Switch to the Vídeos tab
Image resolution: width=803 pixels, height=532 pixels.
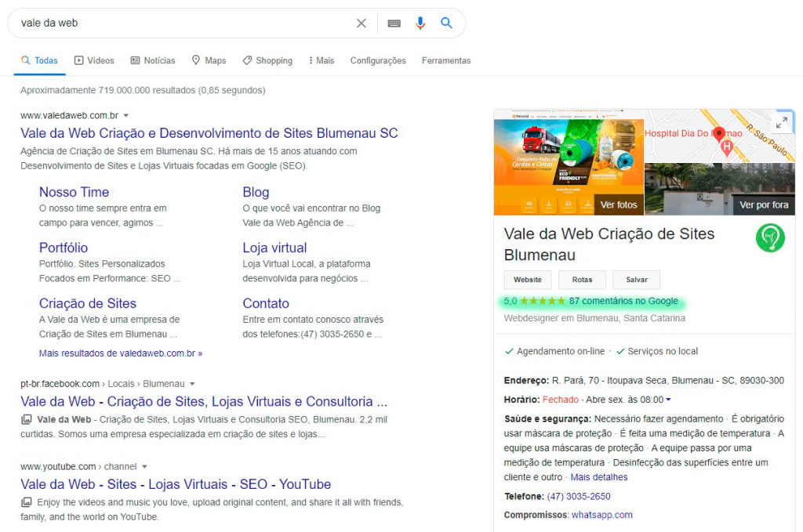tap(94, 60)
